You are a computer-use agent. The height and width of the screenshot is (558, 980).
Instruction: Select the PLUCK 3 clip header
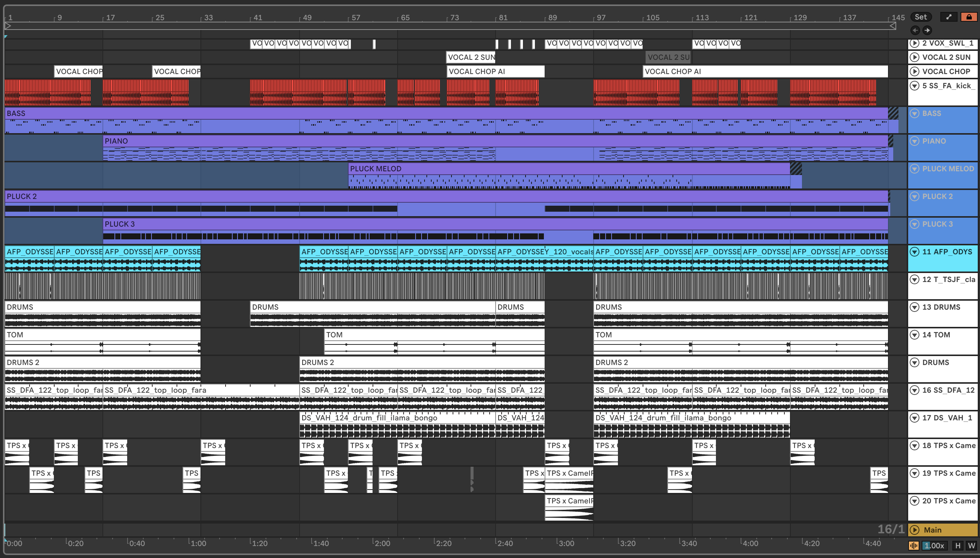[495, 224]
